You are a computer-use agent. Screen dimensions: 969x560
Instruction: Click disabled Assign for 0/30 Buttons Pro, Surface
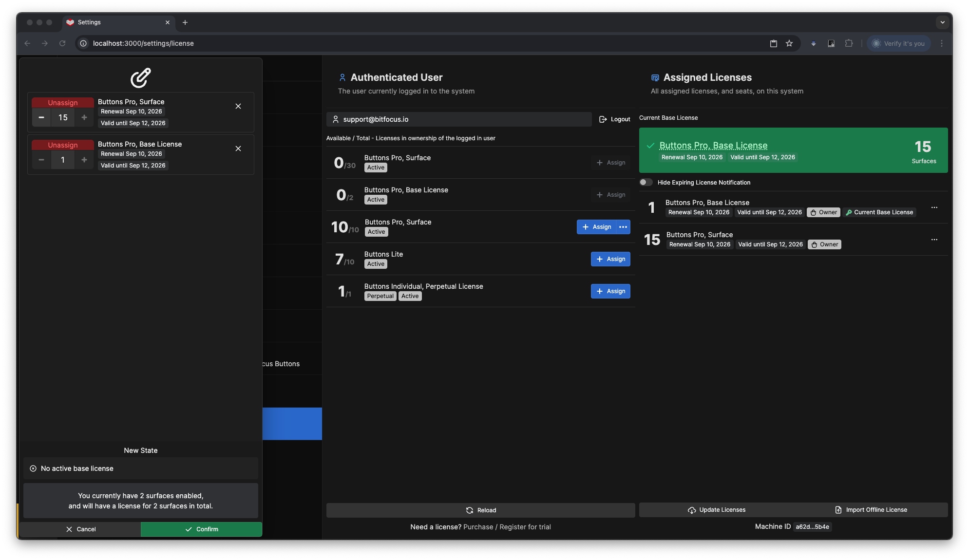point(610,163)
